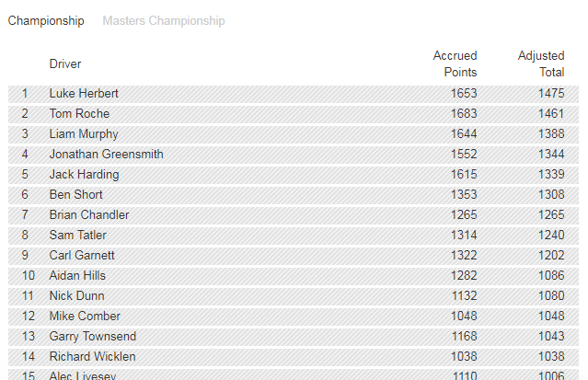Switch to the Masters Championship tab
The height and width of the screenshot is (380, 588).
pyautogui.click(x=163, y=20)
